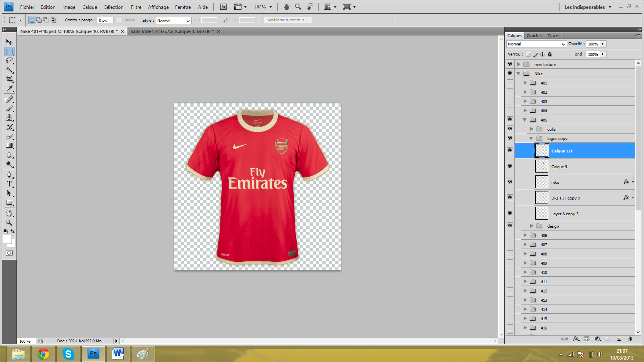This screenshot has height=362, width=644.
Task: Toggle visibility of nike layer
Action: 510,182
